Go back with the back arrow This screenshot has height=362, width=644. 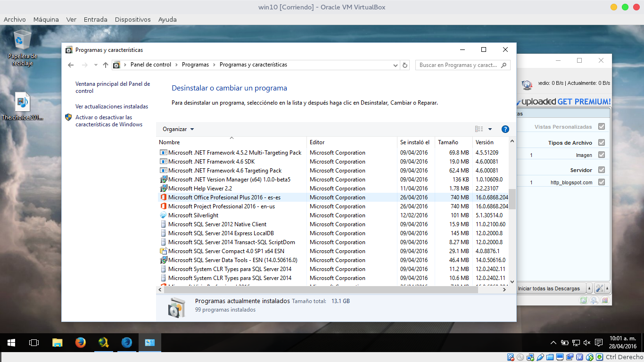pyautogui.click(x=71, y=65)
